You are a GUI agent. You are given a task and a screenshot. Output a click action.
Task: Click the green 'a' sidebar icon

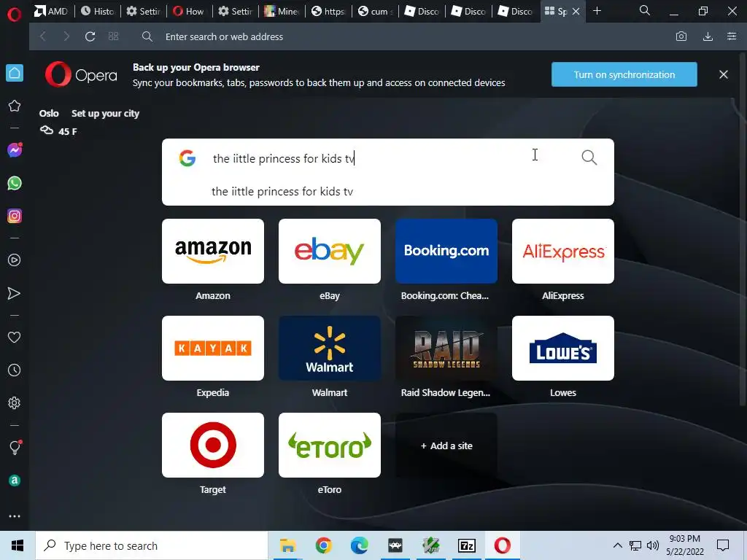(15, 481)
